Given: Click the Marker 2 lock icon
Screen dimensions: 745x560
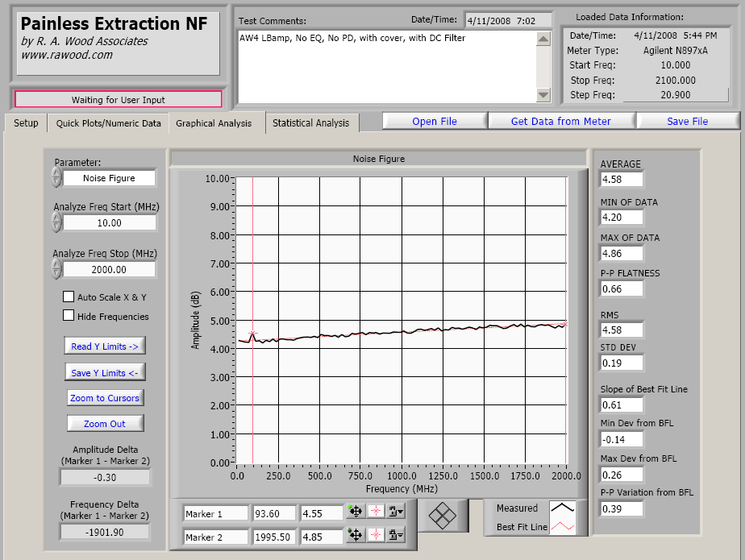Looking at the screenshot, I should (396, 535).
